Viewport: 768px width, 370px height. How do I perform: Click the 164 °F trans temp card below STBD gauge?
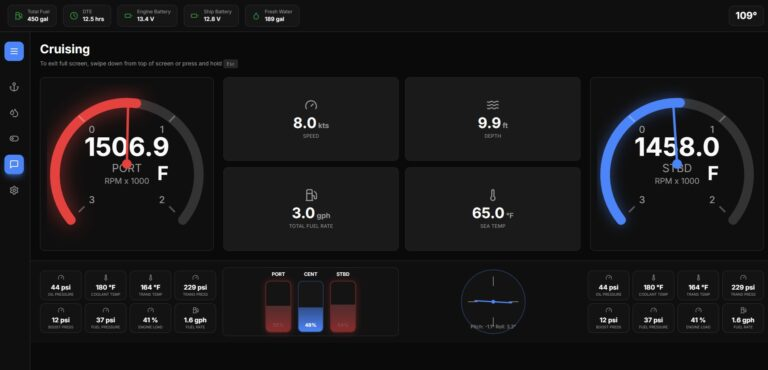click(x=698, y=285)
